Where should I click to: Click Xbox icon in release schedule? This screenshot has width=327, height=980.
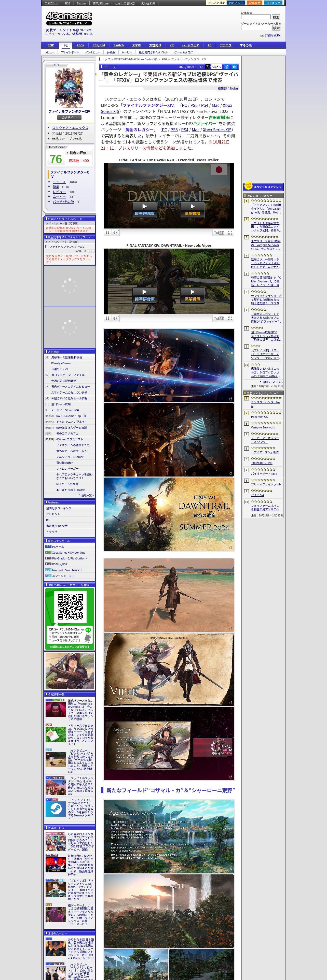click(48, 552)
